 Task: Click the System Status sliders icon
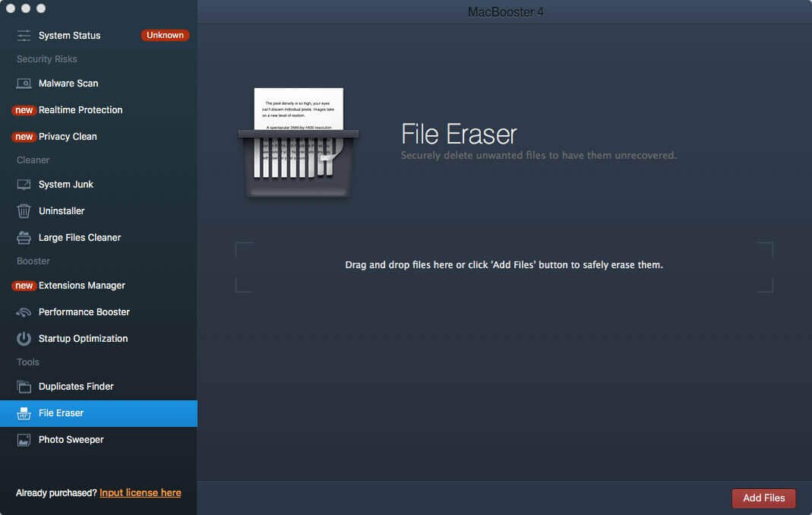pyautogui.click(x=24, y=35)
